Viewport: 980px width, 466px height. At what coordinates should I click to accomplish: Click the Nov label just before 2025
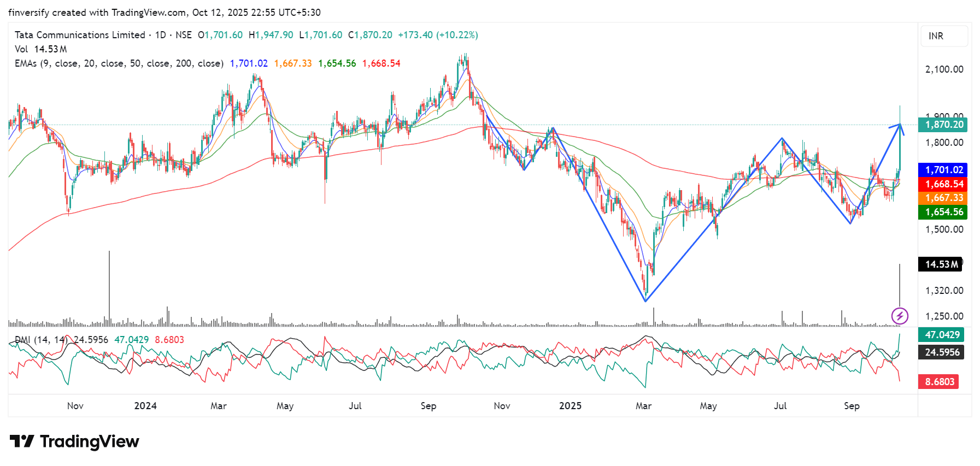pyautogui.click(x=502, y=406)
